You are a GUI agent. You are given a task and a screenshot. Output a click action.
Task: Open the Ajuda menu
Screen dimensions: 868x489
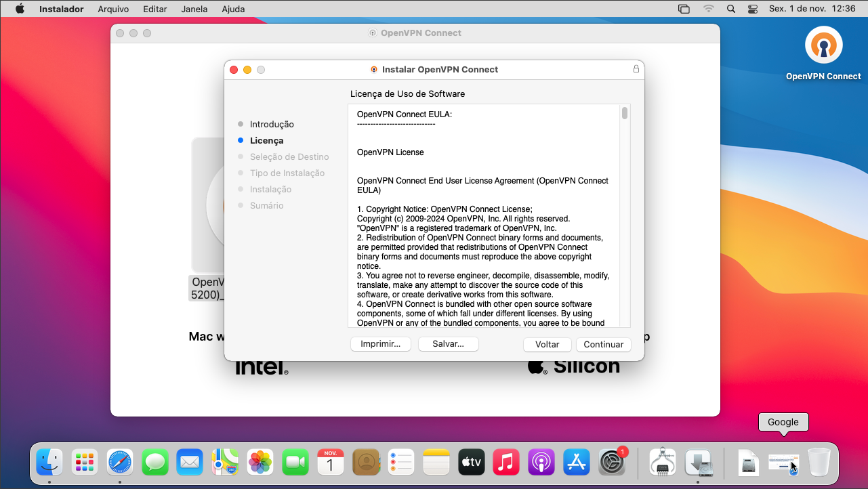[233, 9]
